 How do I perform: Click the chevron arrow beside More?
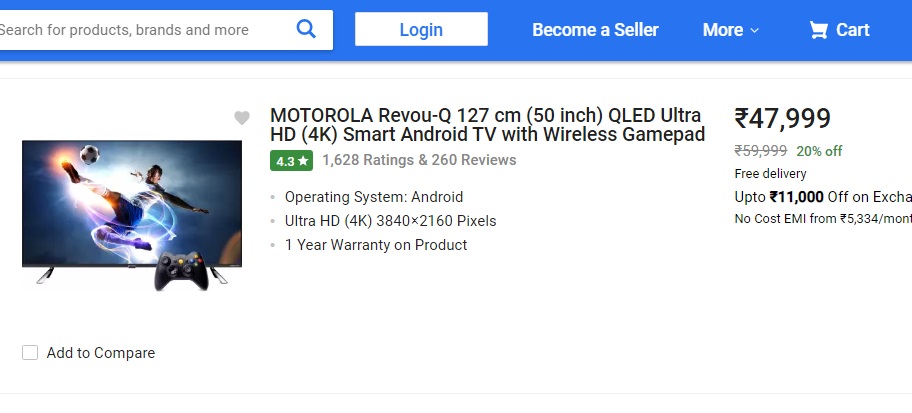pyautogui.click(x=755, y=31)
